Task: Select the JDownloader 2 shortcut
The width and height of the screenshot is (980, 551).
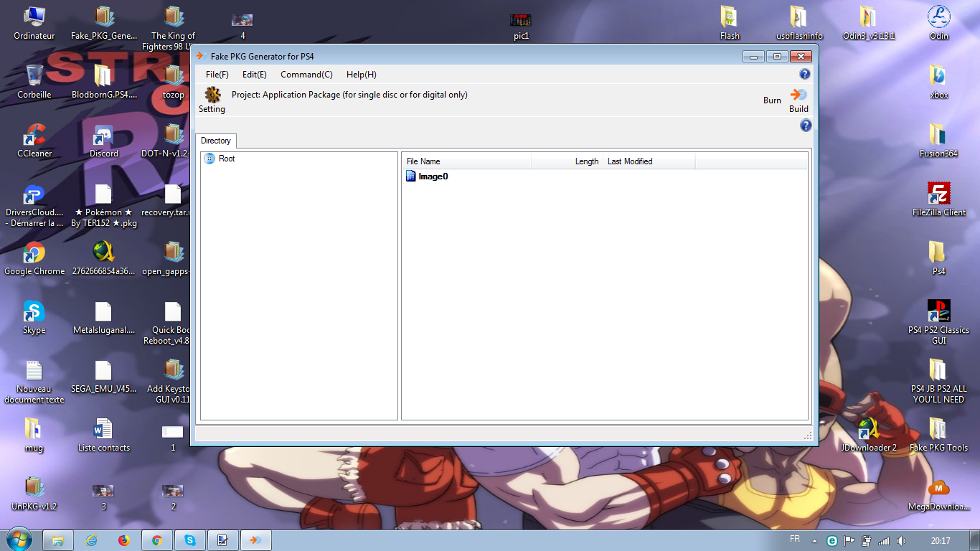Action: [869, 435]
